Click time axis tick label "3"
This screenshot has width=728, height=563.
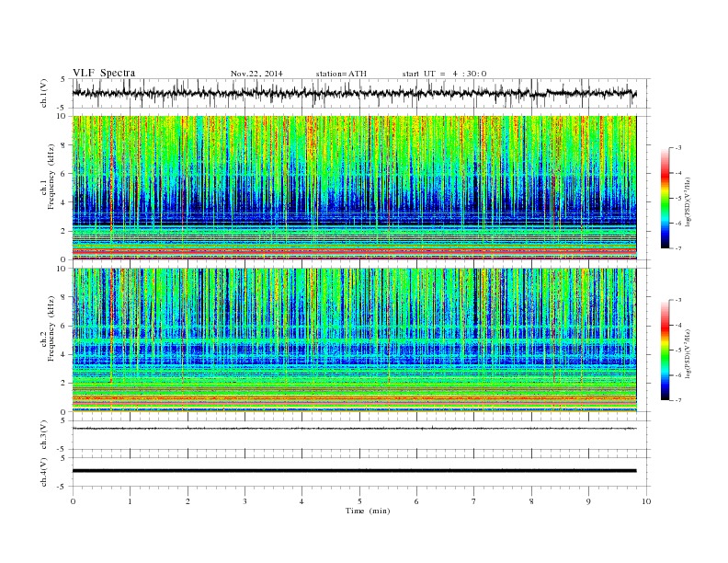tap(245, 501)
